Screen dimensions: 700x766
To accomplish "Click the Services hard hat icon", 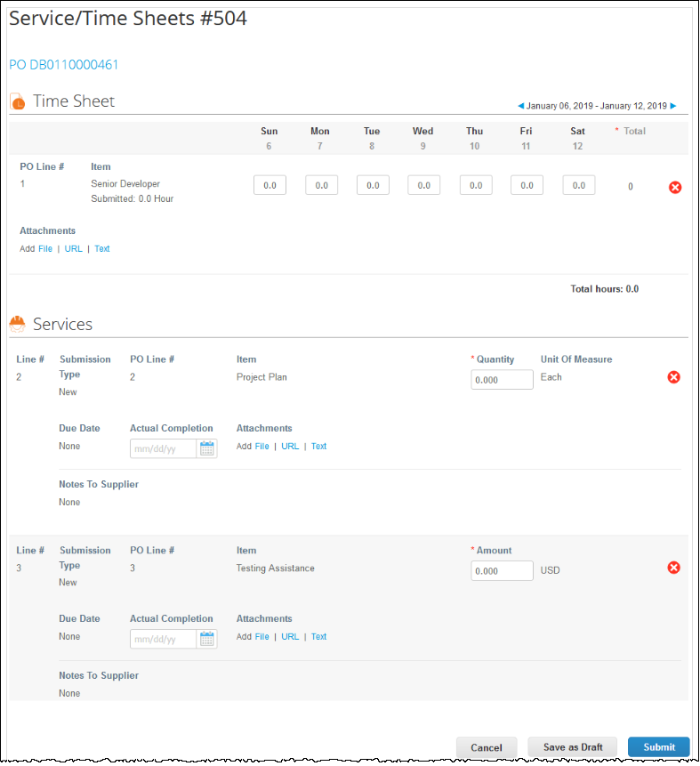I will pos(18,324).
